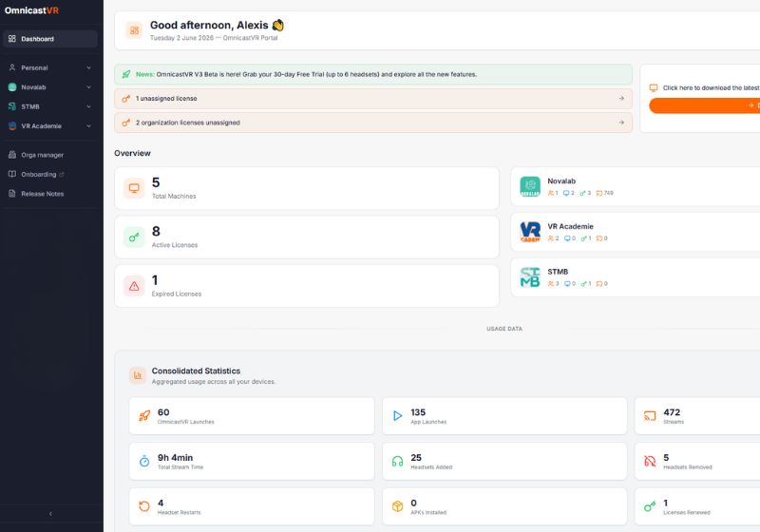Click Novalab's 749 streams count
Viewport: 760px width, 532px height.
point(609,193)
